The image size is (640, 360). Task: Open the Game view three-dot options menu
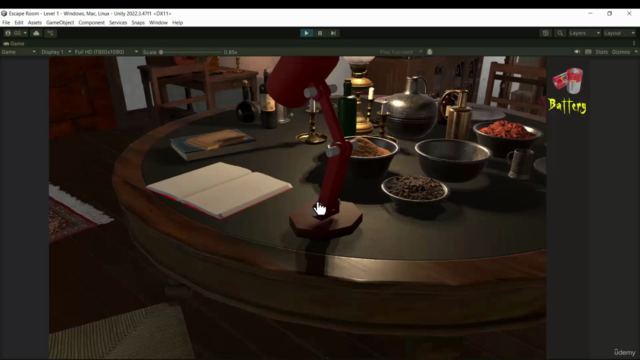click(633, 43)
